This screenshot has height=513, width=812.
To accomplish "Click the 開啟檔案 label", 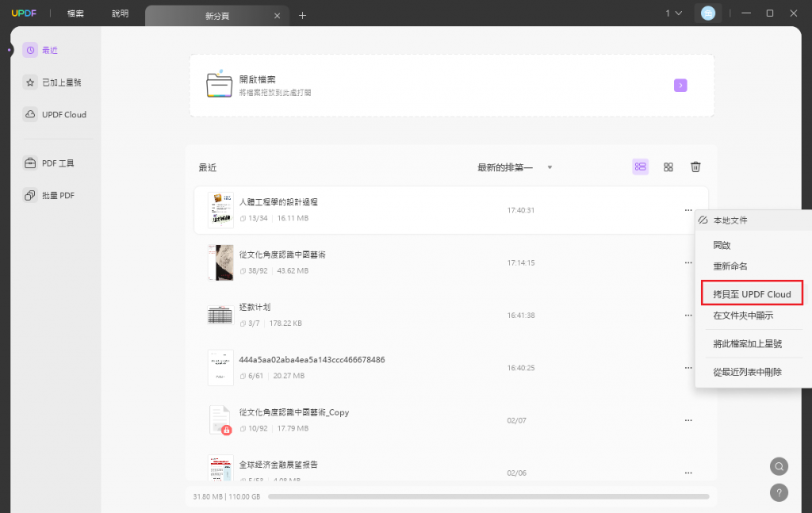I will point(258,79).
